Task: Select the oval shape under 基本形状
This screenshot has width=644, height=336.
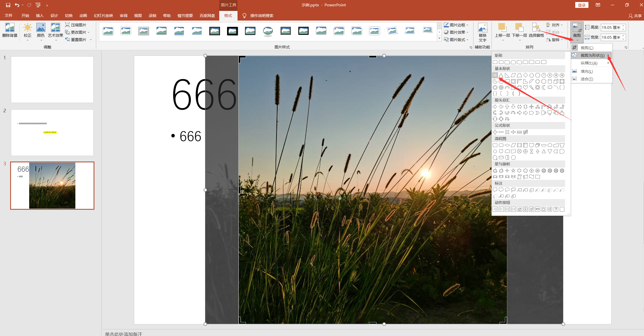Action: 495,75
